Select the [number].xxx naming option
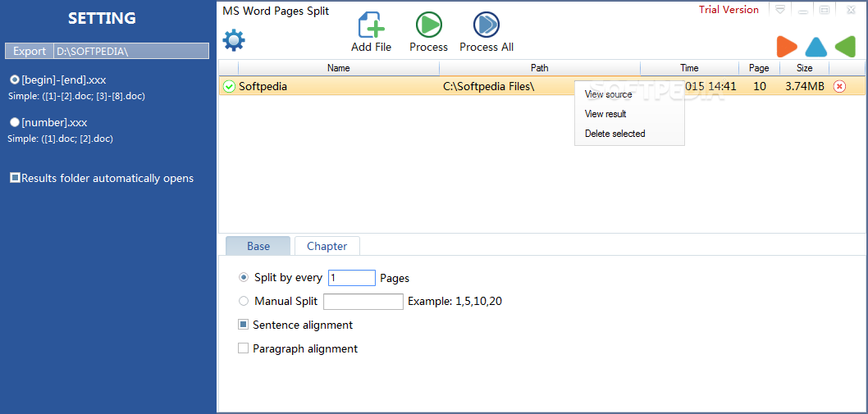 click(15, 122)
